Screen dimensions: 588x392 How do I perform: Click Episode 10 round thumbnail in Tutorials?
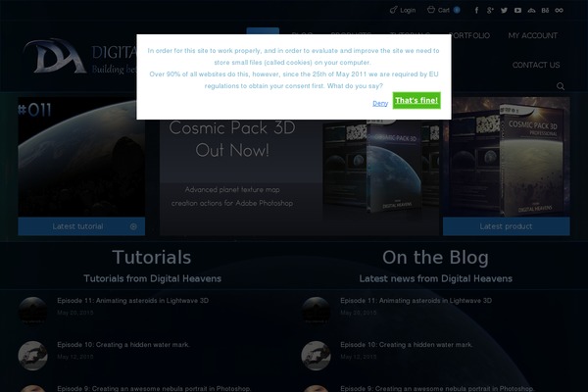(33, 355)
